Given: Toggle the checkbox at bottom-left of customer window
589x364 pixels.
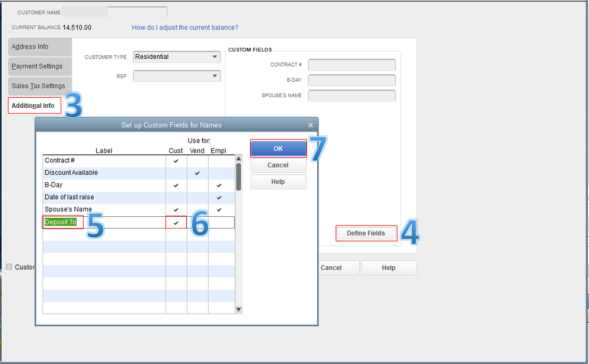Looking at the screenshot, I should (9, 267).
